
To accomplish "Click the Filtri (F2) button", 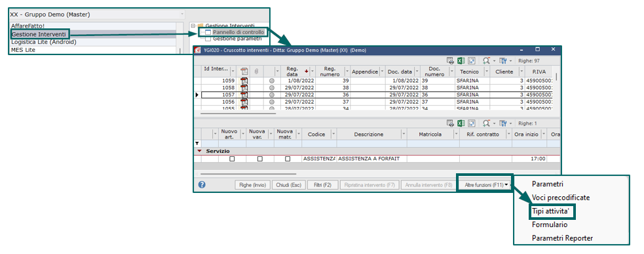I will 322,185.
